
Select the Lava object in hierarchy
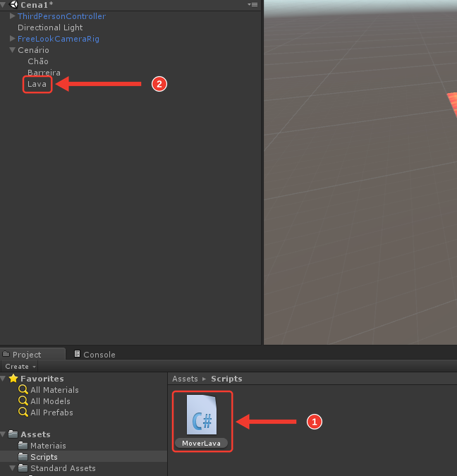point(37,84)
